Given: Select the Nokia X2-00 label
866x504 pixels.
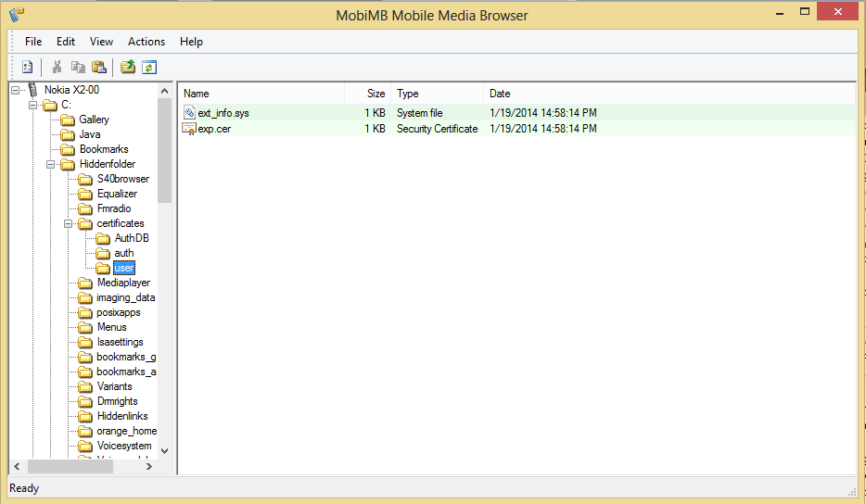Looking at the screenshot, I should 71,90.
